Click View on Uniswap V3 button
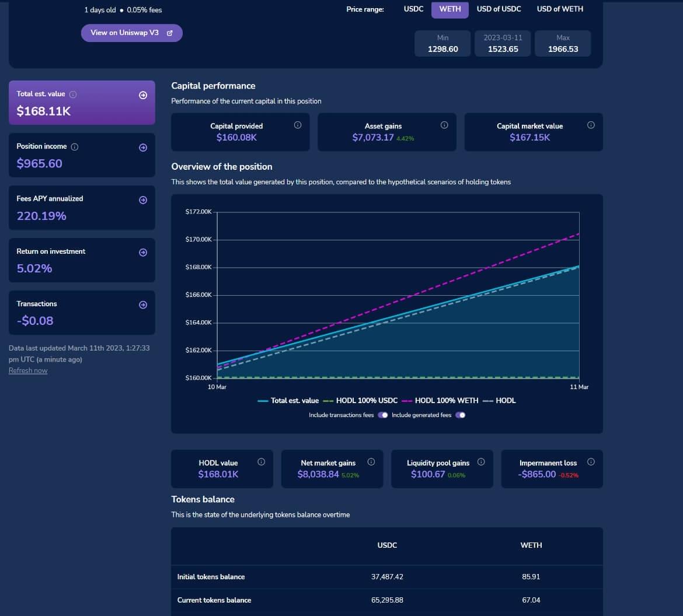Screen dimensions: 683x616 pos(131,33)
